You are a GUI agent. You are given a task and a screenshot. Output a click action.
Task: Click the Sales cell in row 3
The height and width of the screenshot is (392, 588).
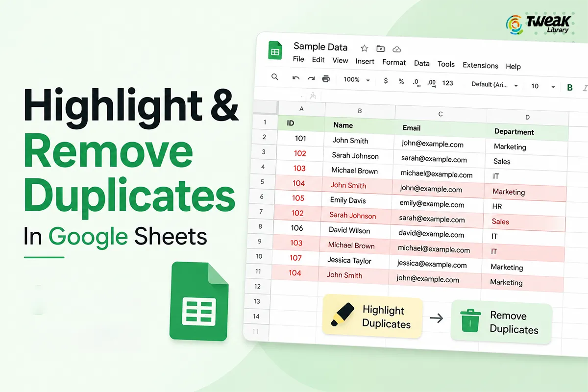[526, 161]
